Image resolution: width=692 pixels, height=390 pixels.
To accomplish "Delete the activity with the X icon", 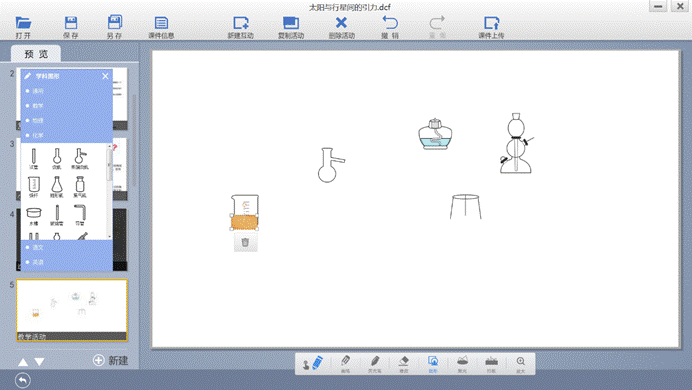I will (x=341, y=27).
